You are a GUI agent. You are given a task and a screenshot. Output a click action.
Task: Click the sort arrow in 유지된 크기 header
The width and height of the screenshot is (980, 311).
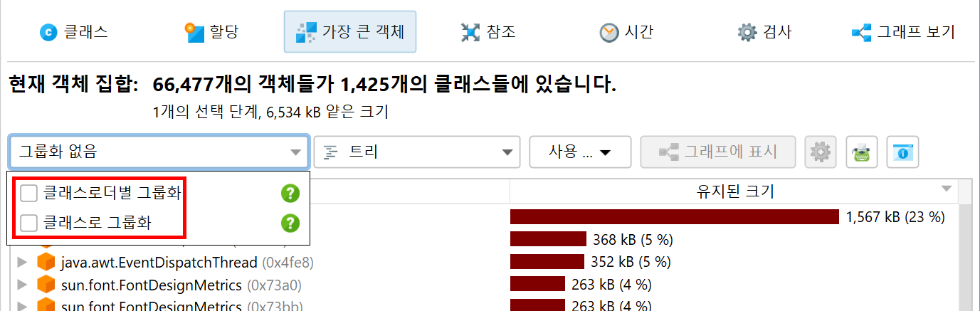946,189
